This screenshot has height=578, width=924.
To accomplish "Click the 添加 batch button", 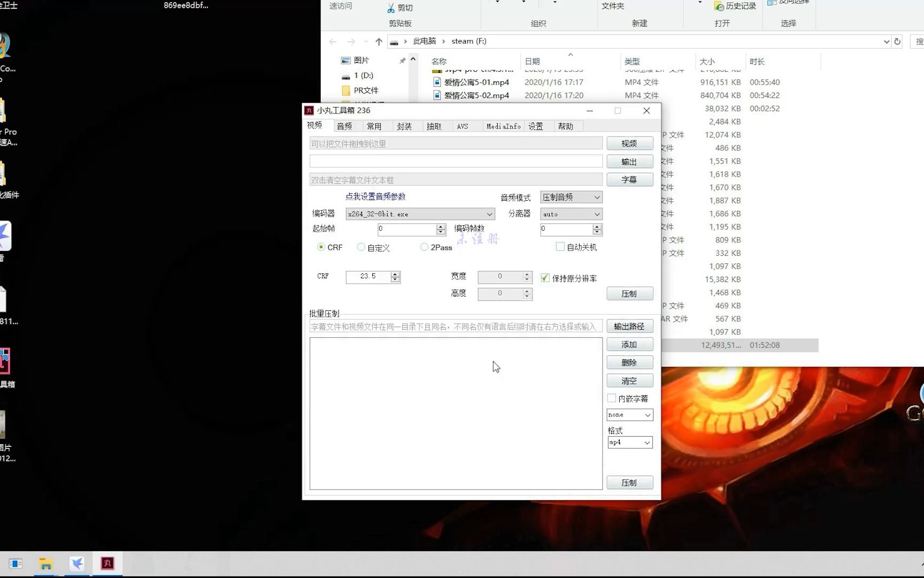I will 629,345.
